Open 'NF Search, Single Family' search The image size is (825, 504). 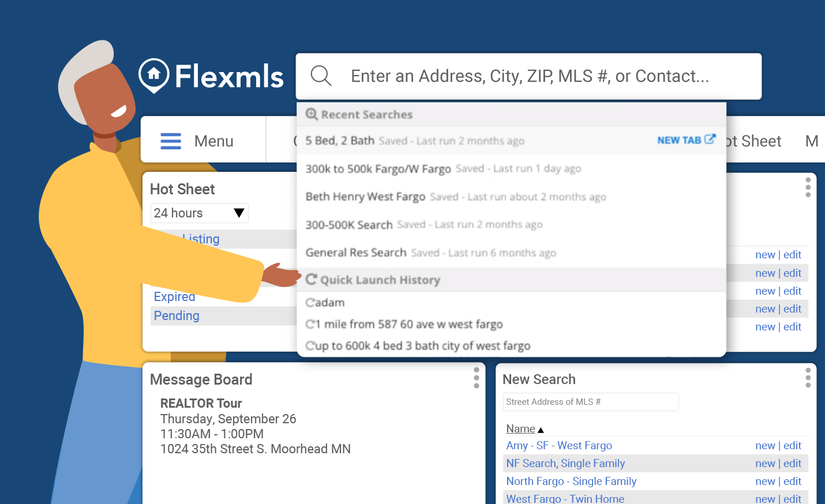tap(565, 463)
